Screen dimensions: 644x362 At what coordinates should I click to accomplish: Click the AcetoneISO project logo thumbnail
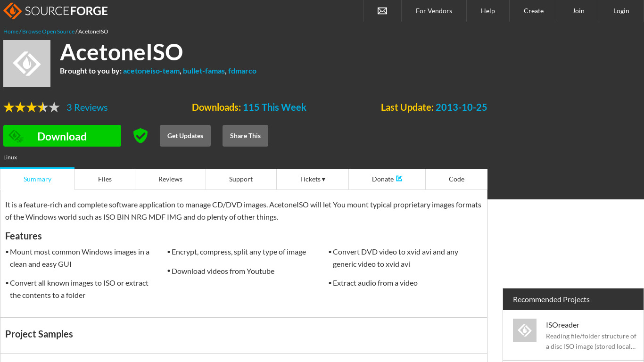[x=27, y=64]
